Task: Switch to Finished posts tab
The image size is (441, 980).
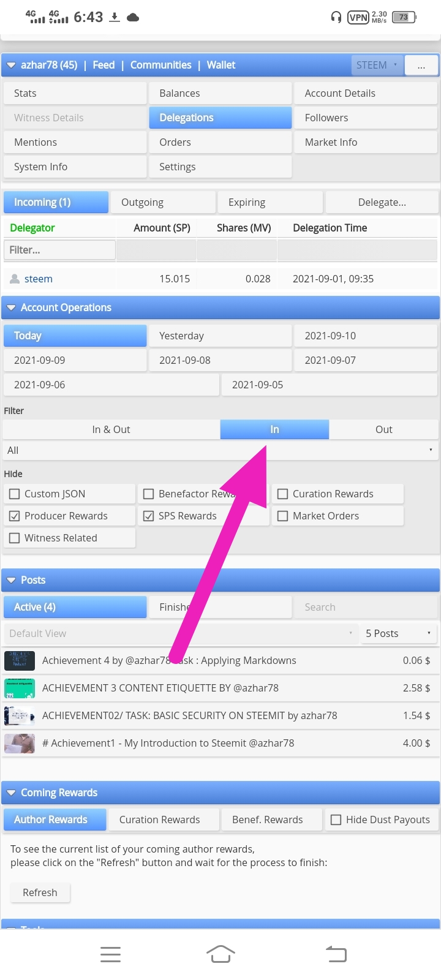Action: 221,607
